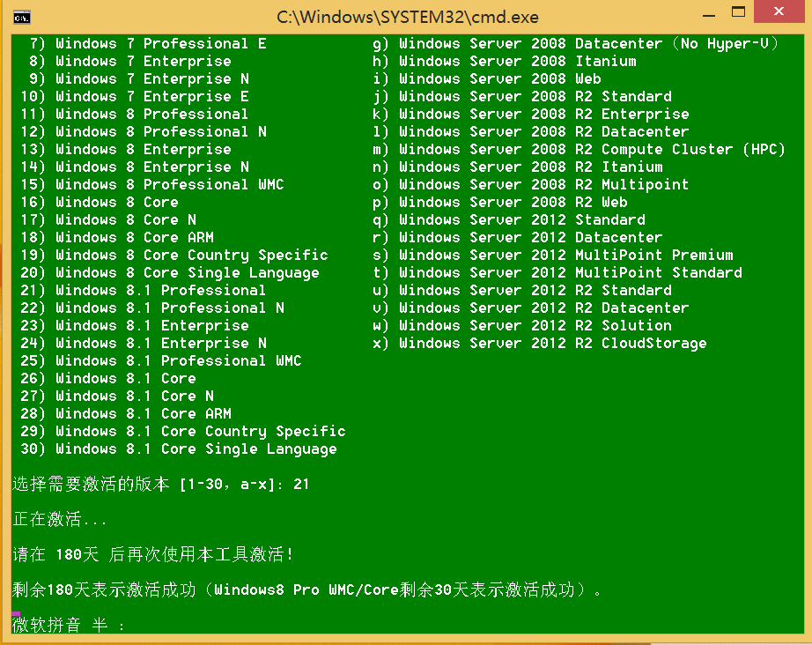Click u) Windows Server 2012 R2 Standard
Viewport: 812px width, 645px height.
click(x=522, y=290)
